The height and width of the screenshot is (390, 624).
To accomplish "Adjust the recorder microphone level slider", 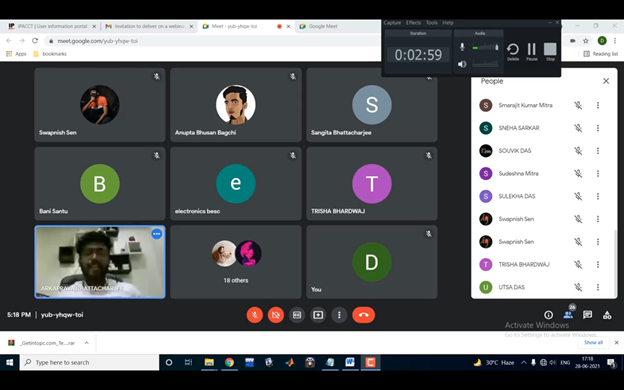I will (485, 47).
